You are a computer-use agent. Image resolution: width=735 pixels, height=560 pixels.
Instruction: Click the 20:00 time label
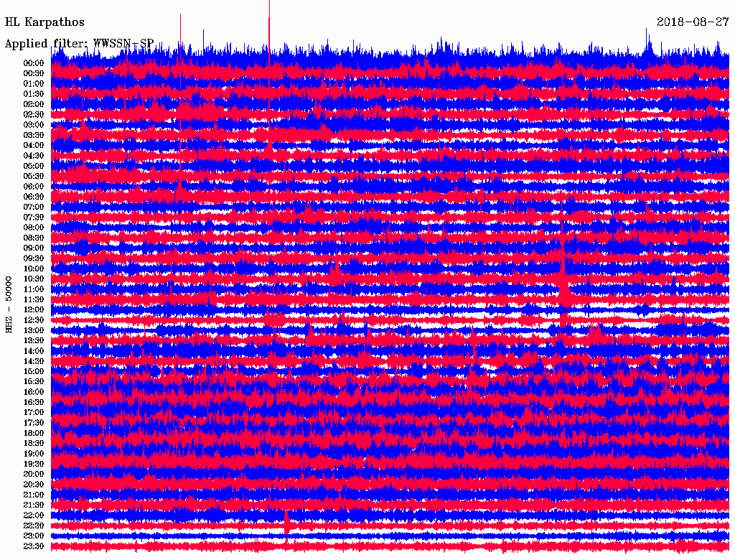(34, 474)
